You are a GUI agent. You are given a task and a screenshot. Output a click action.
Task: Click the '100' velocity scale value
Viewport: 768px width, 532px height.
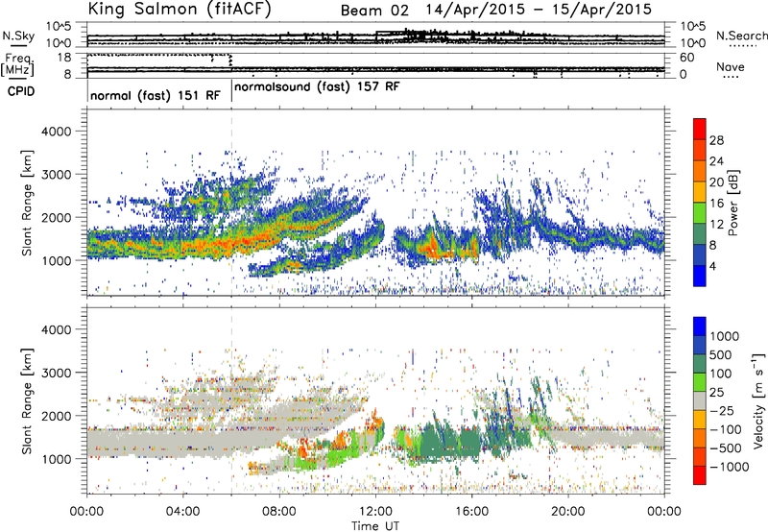(x=721, y=374)
